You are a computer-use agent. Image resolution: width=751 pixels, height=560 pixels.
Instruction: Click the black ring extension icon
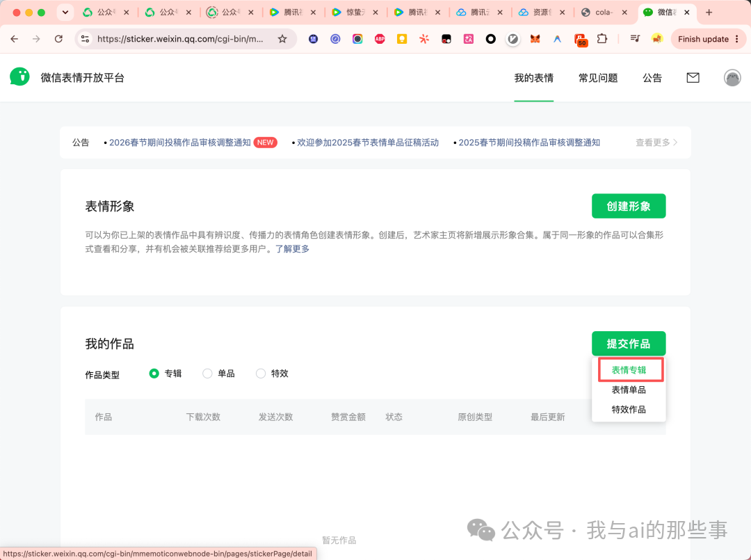pos(490,39)
